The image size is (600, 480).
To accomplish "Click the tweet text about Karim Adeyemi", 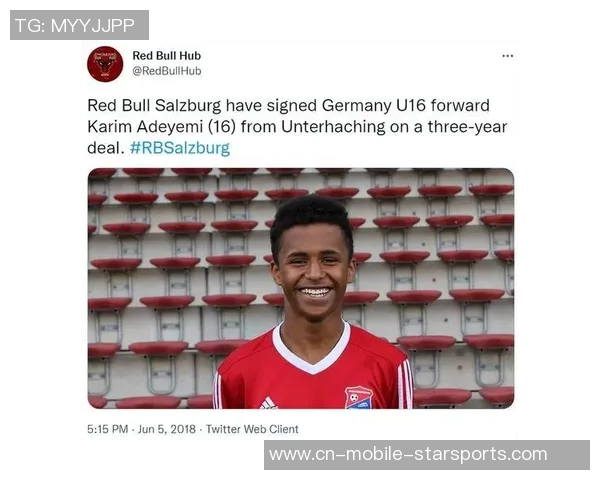I will coord(298,127).
